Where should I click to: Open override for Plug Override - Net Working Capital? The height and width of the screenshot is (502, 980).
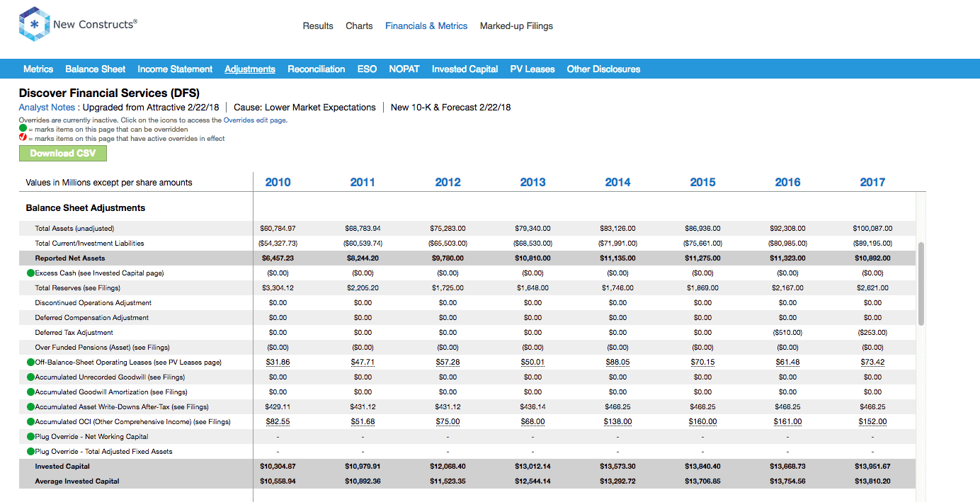[x=30, y=436]
